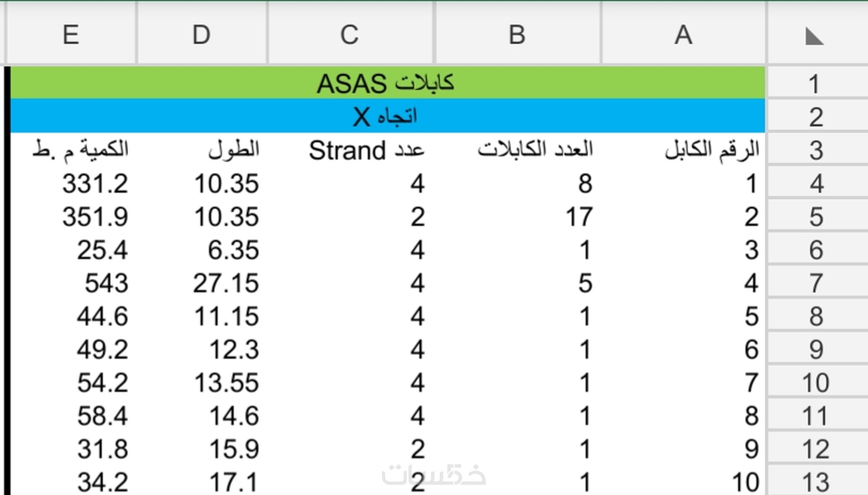
Task: Select cell with value 58.4
Action: pos(102,416)
